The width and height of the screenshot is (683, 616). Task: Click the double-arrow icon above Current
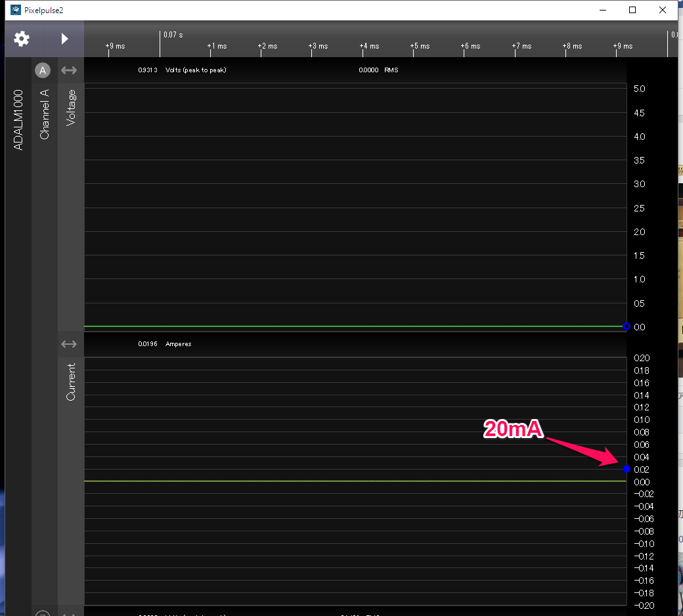(x=69, y=344)
